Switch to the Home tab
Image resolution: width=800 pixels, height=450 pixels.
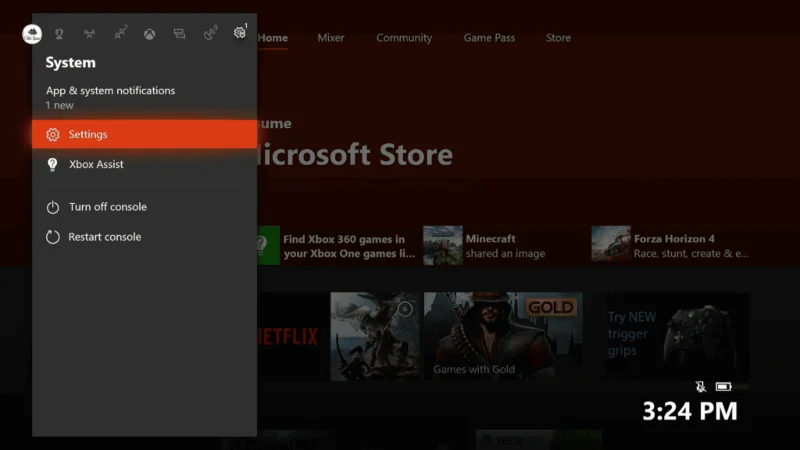(x=272, y=38)
